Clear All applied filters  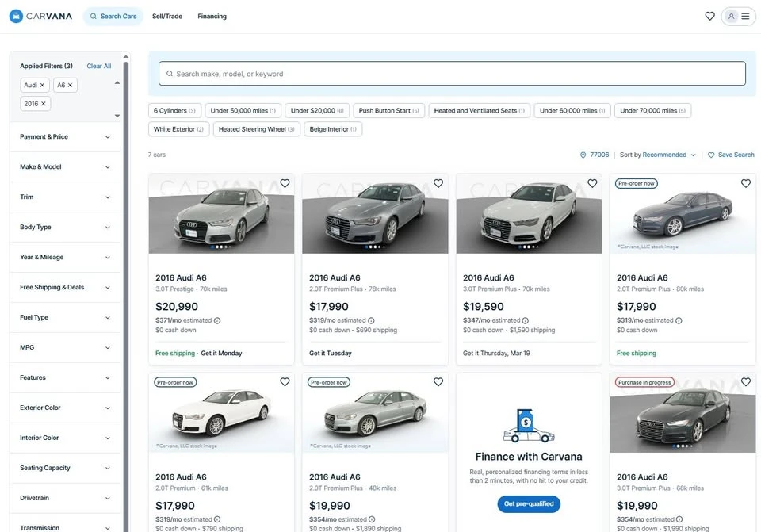pos(99,66)
